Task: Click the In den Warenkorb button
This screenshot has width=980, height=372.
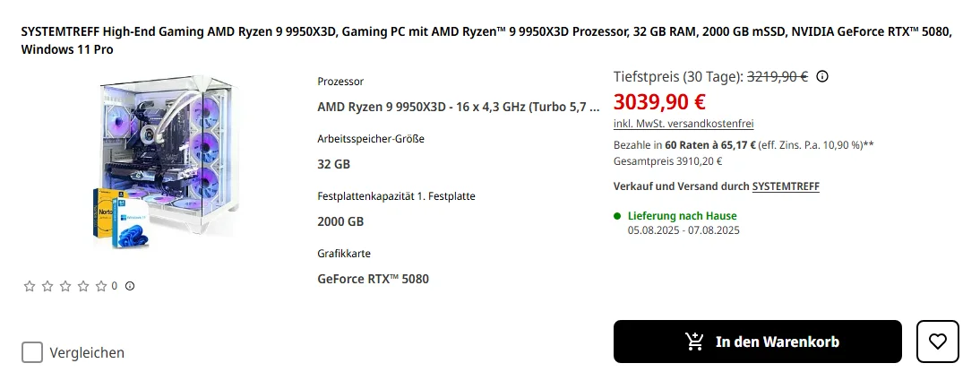Action: point(757,342)
